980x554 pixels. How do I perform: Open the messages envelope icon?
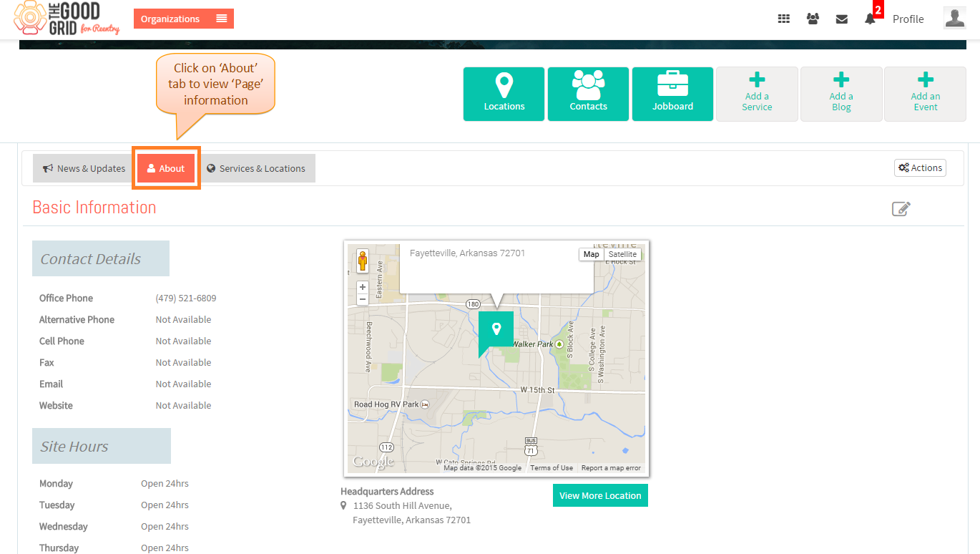click(842, 19)
